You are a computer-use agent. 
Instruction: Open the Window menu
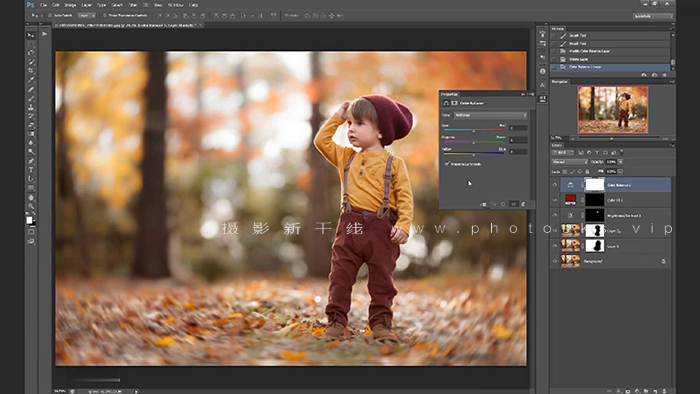[175, 5]
